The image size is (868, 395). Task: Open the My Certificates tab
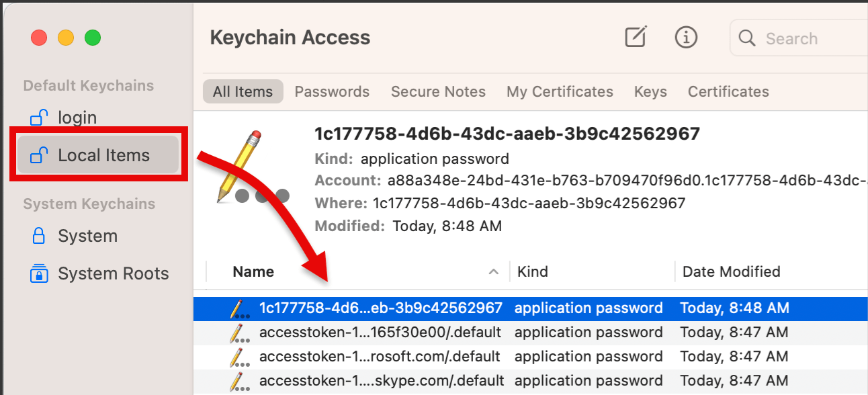click(x=560, y=91)
